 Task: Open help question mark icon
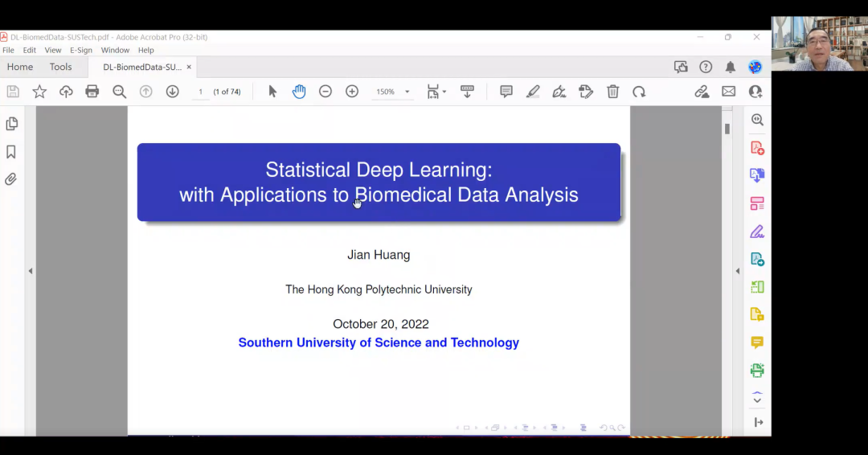point(706,67)
